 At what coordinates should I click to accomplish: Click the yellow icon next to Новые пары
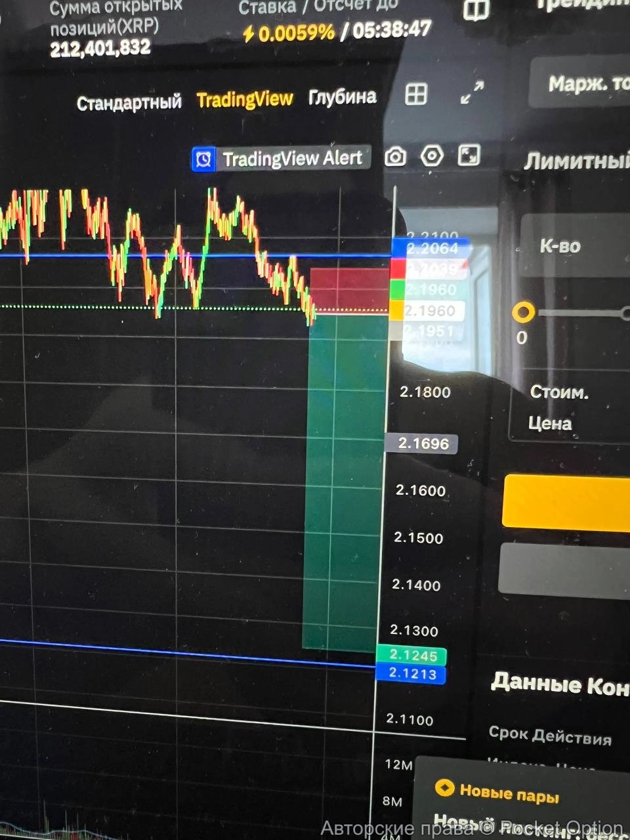[x=445, y=787]
